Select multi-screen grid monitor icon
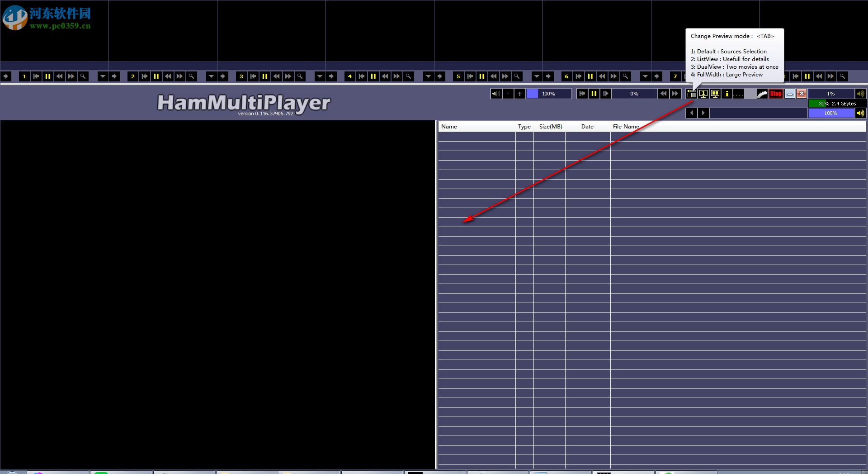The width and height of the screenshot is (868, 474). tap(715, 94)
